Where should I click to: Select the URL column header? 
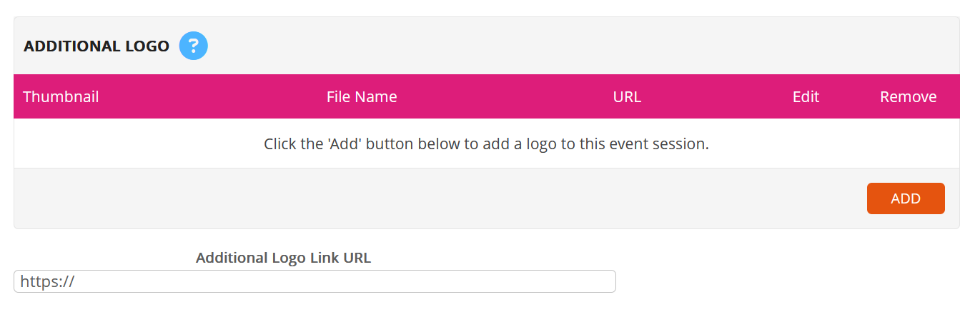[627, 97]
